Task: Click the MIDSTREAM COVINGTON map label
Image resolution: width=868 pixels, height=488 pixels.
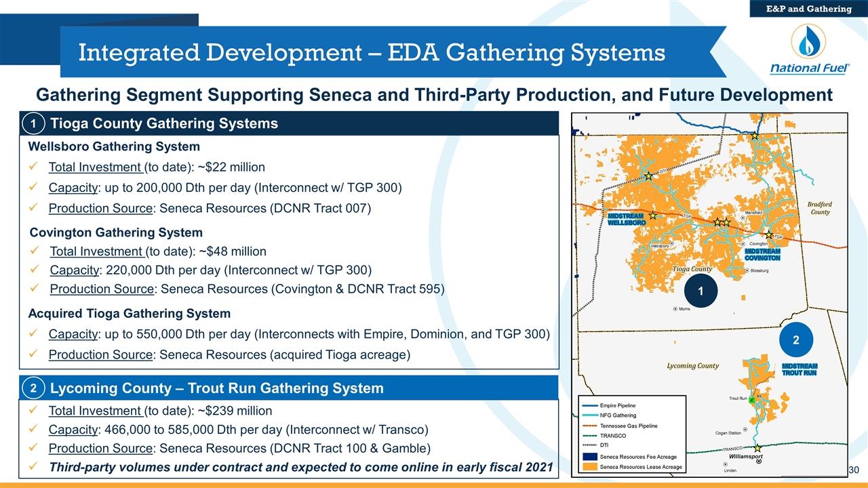Action: [x=763, y=254]
